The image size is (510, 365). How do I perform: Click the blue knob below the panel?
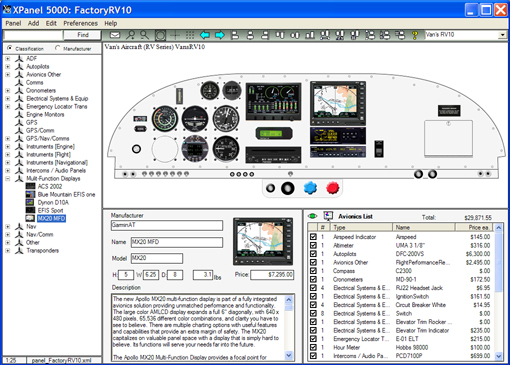(310, 188)
